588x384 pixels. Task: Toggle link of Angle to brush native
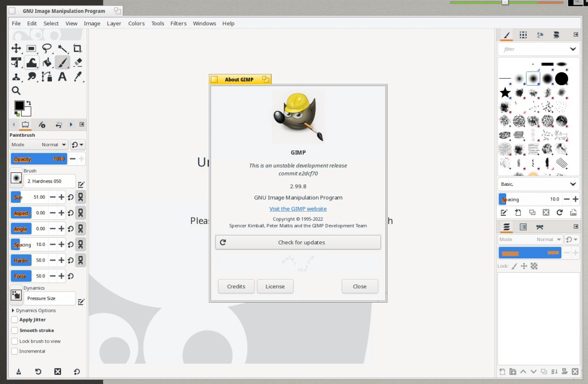point(80,229)
